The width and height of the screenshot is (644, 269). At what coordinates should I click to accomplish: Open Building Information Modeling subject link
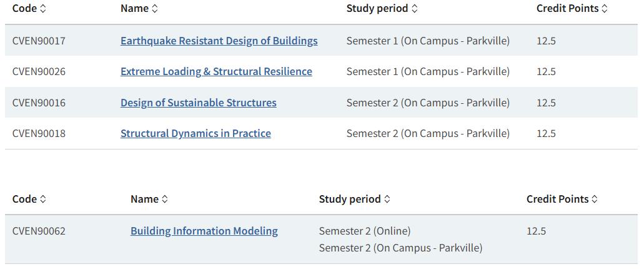coord(204,231)
